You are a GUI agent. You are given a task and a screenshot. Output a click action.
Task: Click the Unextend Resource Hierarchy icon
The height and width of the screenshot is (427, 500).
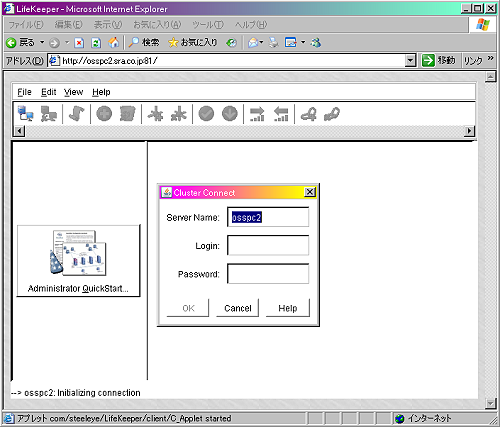(281, 114)
